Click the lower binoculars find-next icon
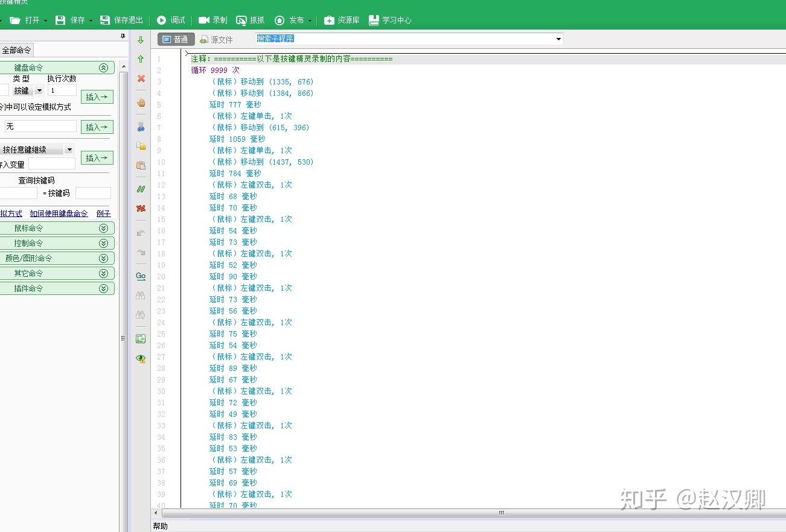Screen dimensions: 786x532 (x=141, y=315)
